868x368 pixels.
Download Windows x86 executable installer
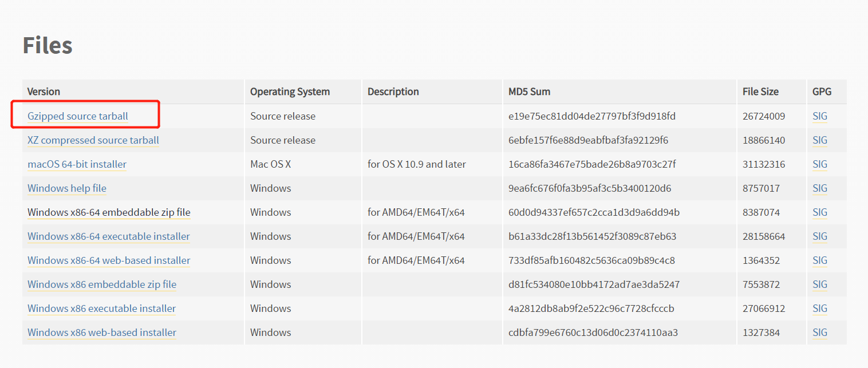[102, 308]
